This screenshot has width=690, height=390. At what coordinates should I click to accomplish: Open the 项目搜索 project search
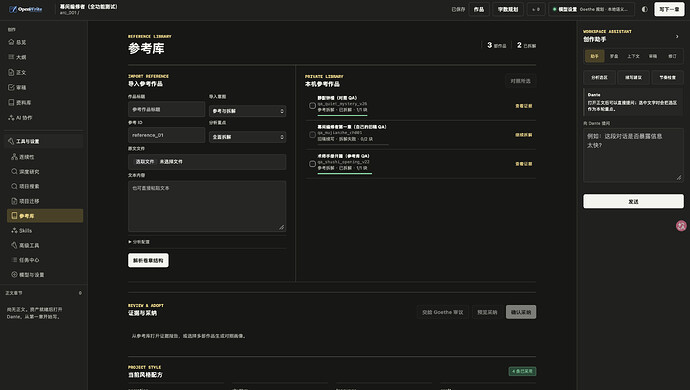point(26,186)
